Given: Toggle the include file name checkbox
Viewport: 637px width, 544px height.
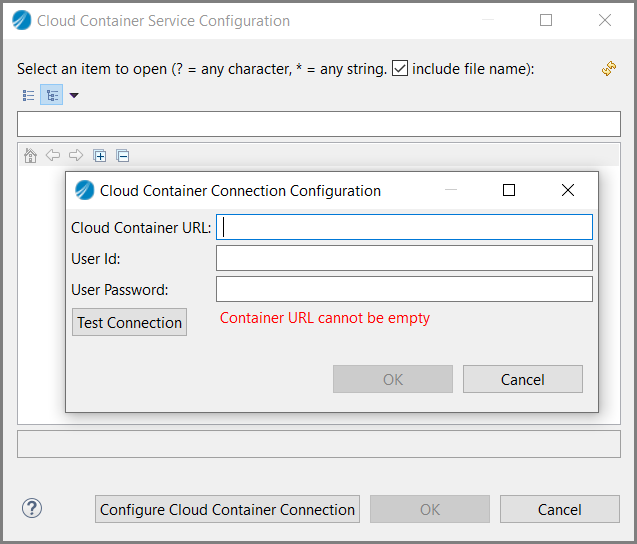Looking at the screenshot, I should tap(400, 68).
